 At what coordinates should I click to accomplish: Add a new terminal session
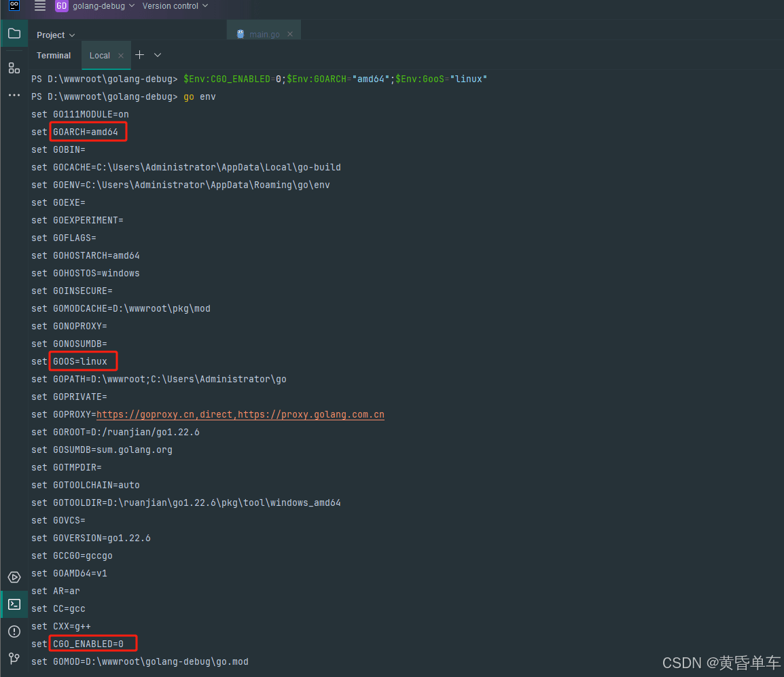[x=139, y=55]
